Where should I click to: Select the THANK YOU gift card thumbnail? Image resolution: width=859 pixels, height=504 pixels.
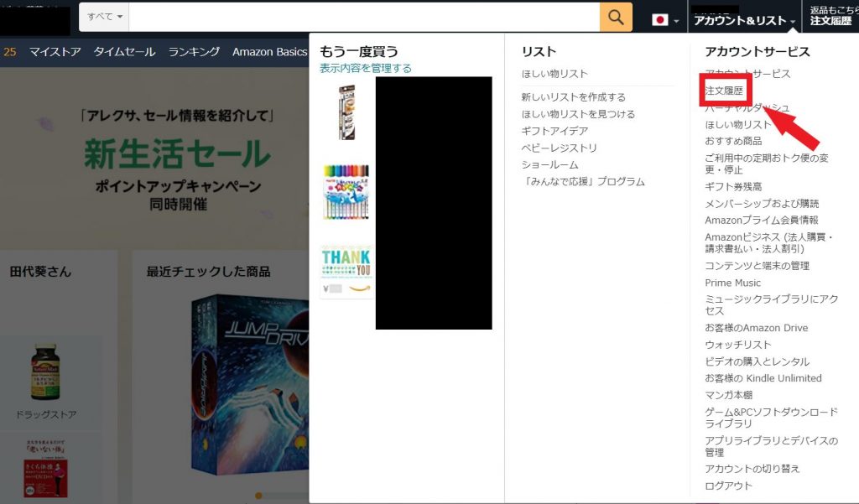[x=346, y=271]
